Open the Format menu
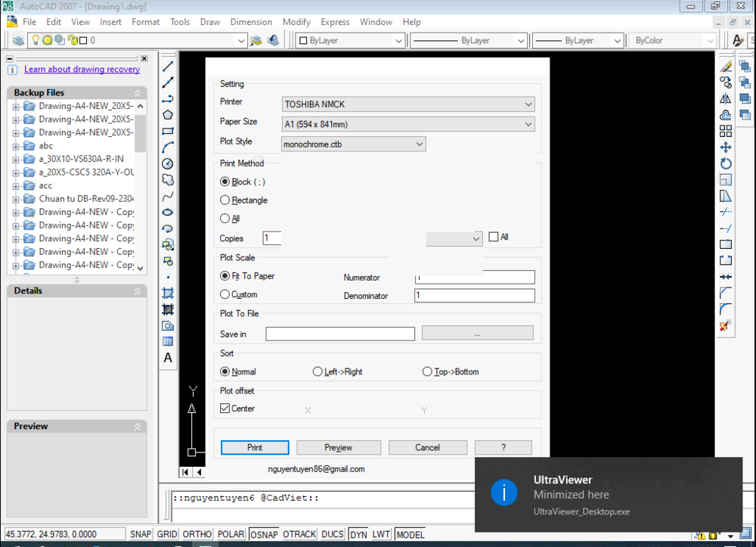 (145, 22)
